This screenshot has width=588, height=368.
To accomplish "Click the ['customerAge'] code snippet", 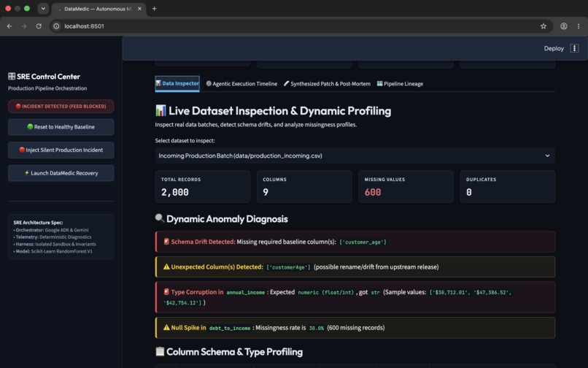I will coord(288,267).
